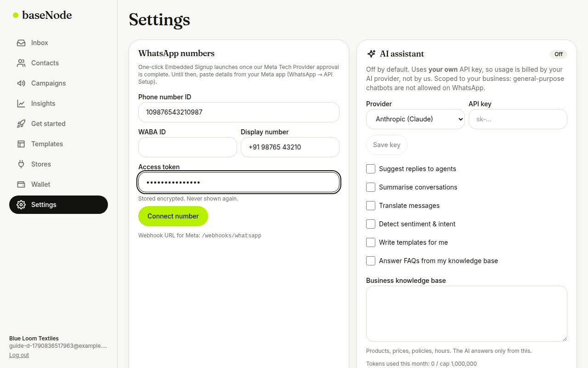Click the Inbox tray icon
Screen dimensions: 588x368
(21, 43)
